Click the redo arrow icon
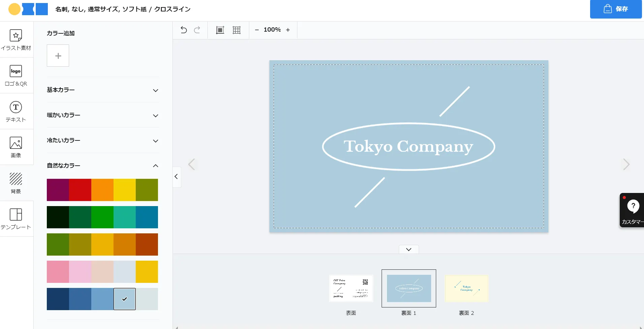 pos(197,30)
